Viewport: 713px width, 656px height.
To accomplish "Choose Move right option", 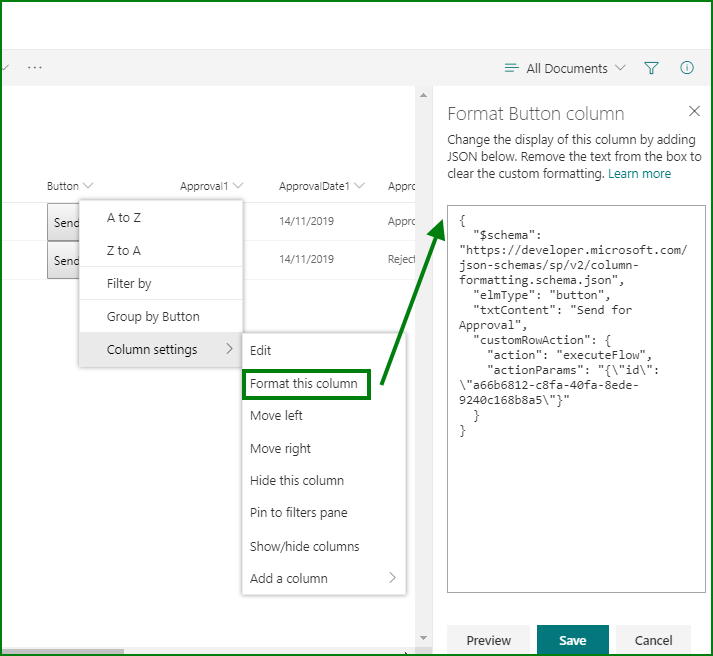I will click(x=324, y=449).
